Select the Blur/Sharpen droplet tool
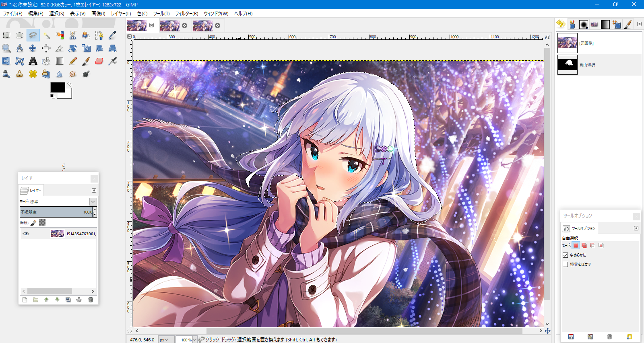 click(x=60, y=74)
